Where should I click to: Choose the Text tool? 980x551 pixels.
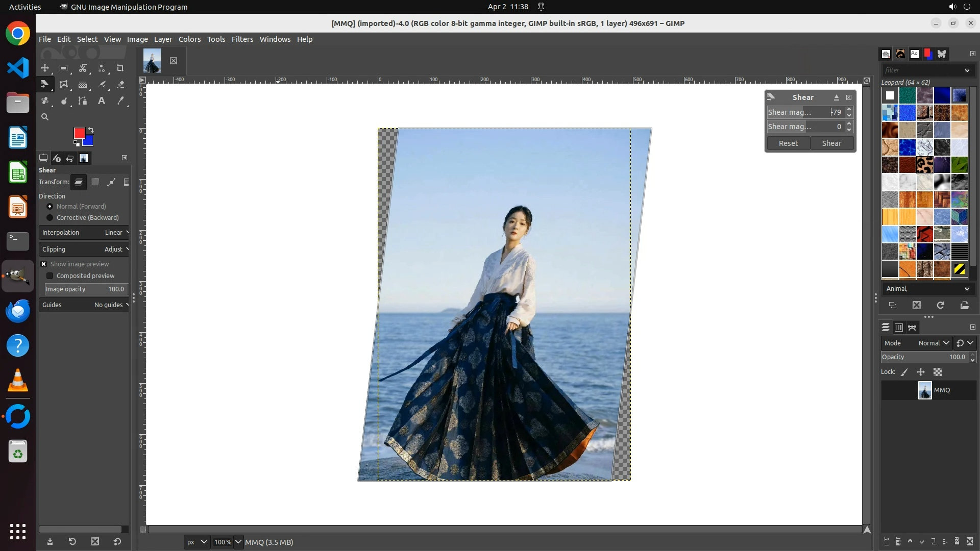[x=102, y=101]
